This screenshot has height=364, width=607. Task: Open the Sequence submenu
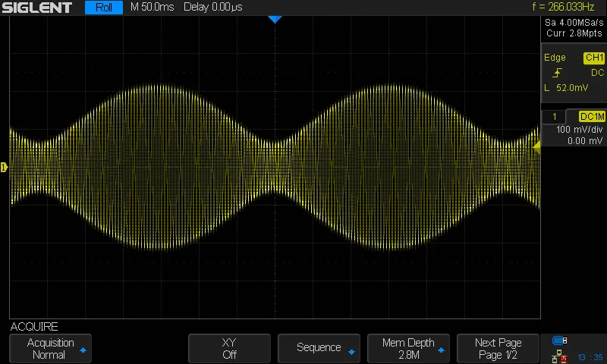pos(319,349)
